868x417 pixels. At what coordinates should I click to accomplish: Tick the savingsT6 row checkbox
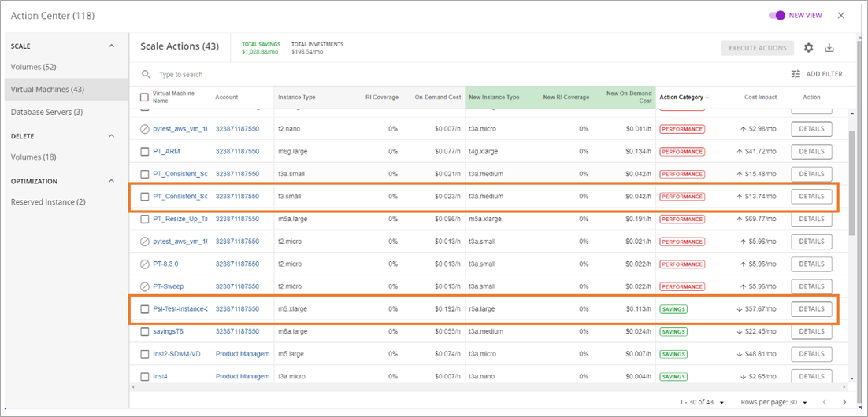point(144,331)
